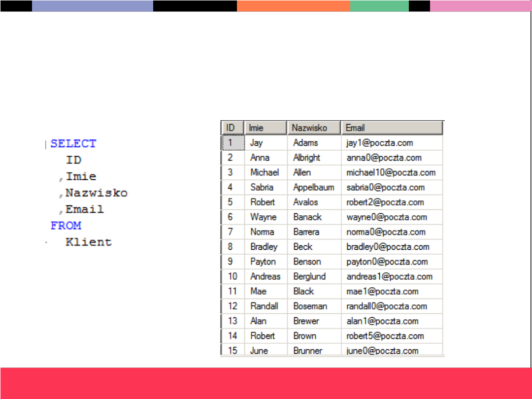This screenshot has width=532, height=399.
Task: Click the cell with randall0@poczta.com
Action: tap(386, 306)
